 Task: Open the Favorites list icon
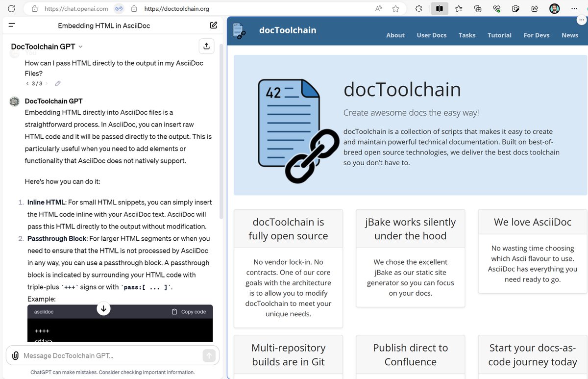459,9
